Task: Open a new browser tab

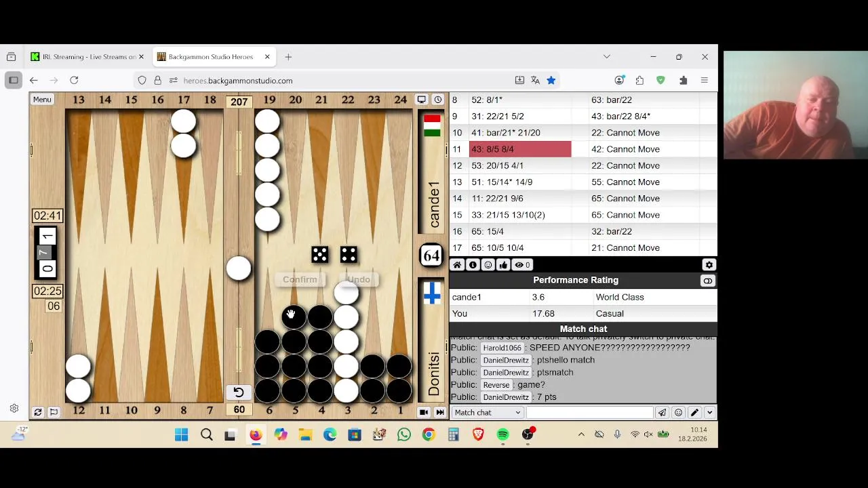Action: pyautogui.click(x=288, y=57)
